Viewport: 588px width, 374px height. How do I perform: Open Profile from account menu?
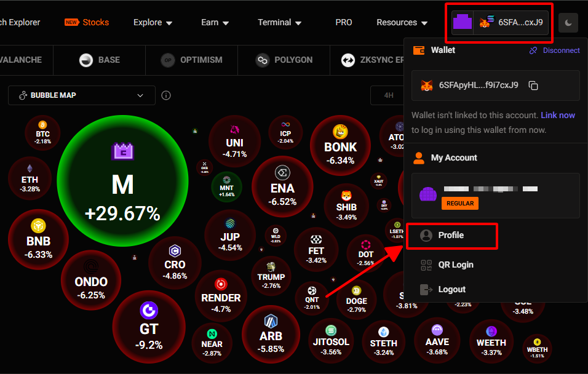tap(452, 236)
